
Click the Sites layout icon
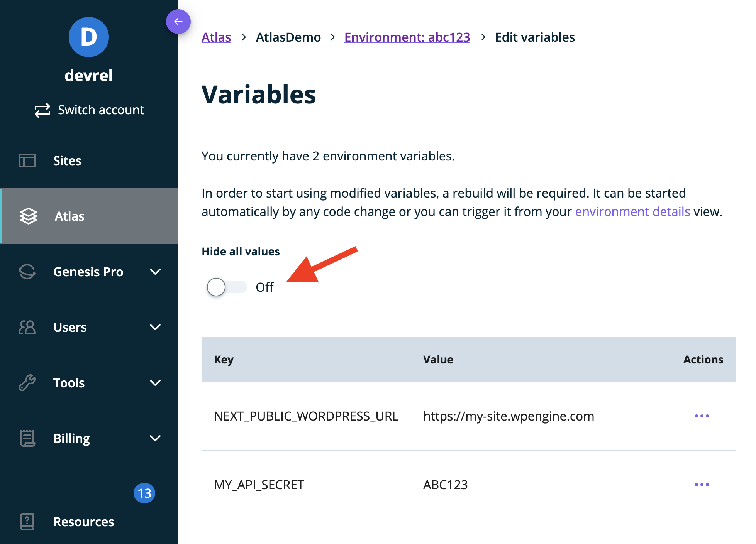pyautogui.click(x=27, y=160)
